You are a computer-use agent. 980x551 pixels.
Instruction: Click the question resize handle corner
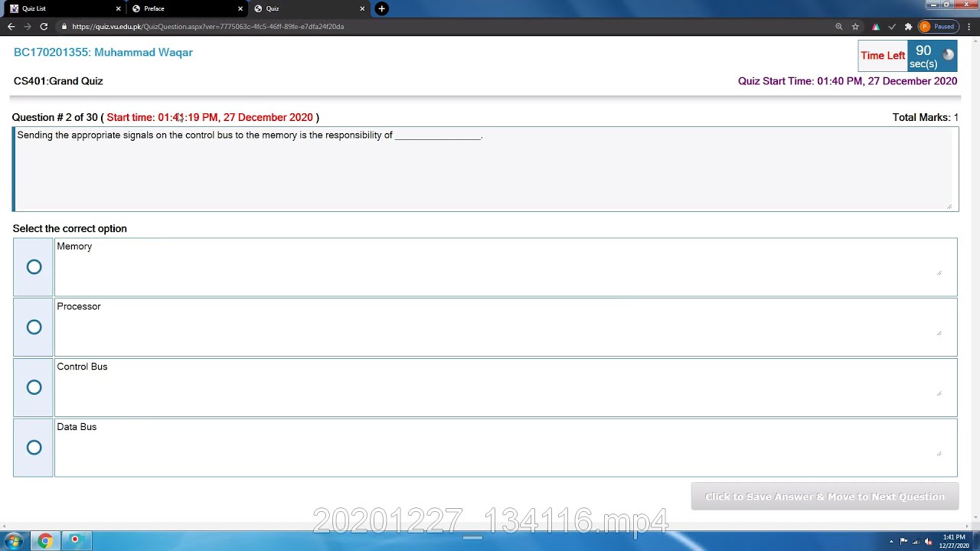pyautogui.click(x=949, y=206)
